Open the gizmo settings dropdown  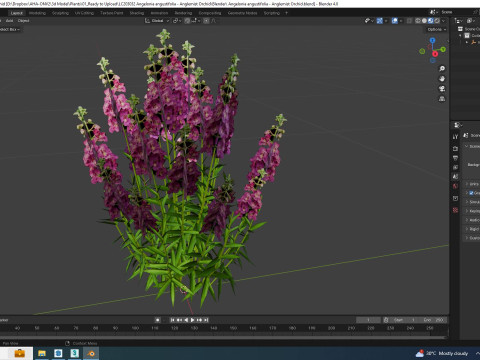click(x=386, y=21)
